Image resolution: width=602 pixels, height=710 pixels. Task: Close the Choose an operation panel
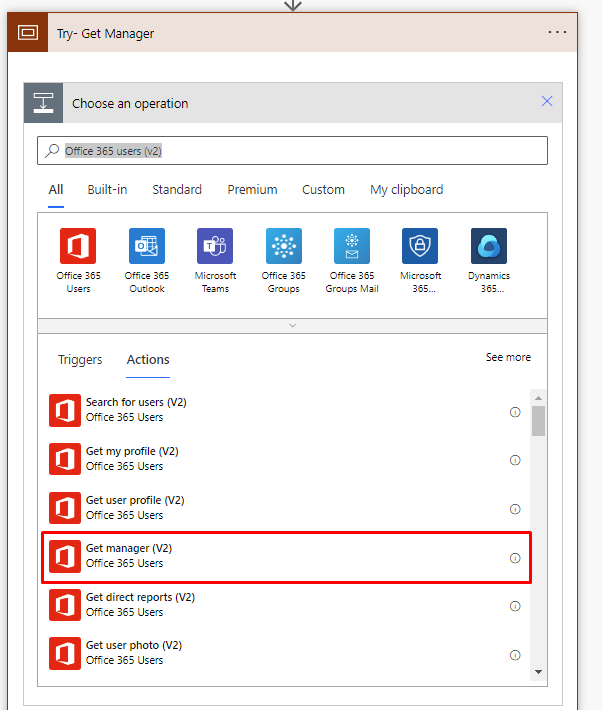click(547, 101)
